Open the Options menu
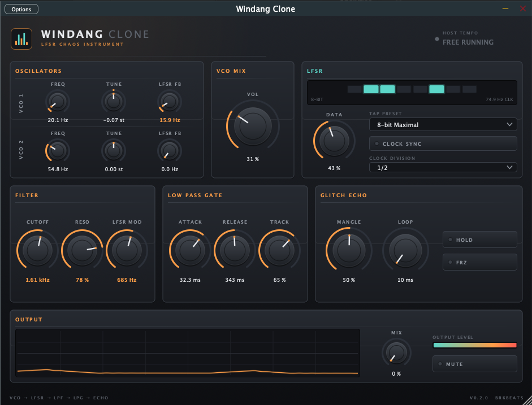The height and width of the screenshot is (405, 532). coord(21,9)
